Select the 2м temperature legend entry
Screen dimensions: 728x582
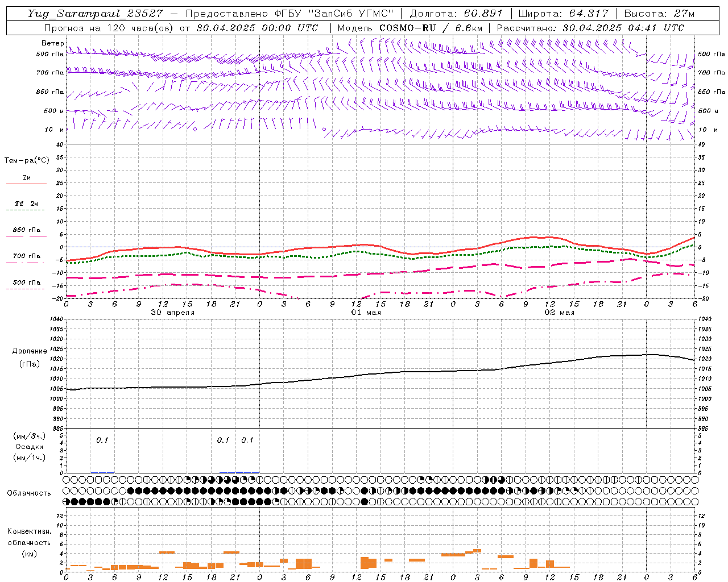coord(26,177)
